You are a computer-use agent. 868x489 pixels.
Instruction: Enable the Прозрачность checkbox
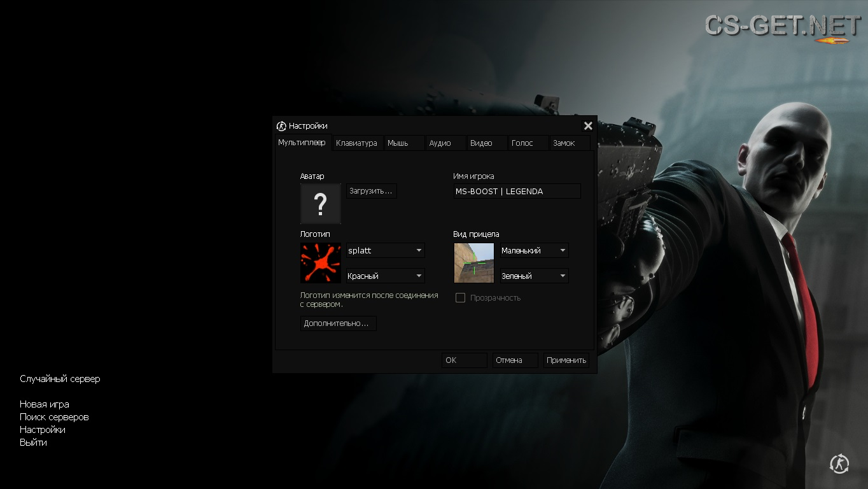point(460,298)
